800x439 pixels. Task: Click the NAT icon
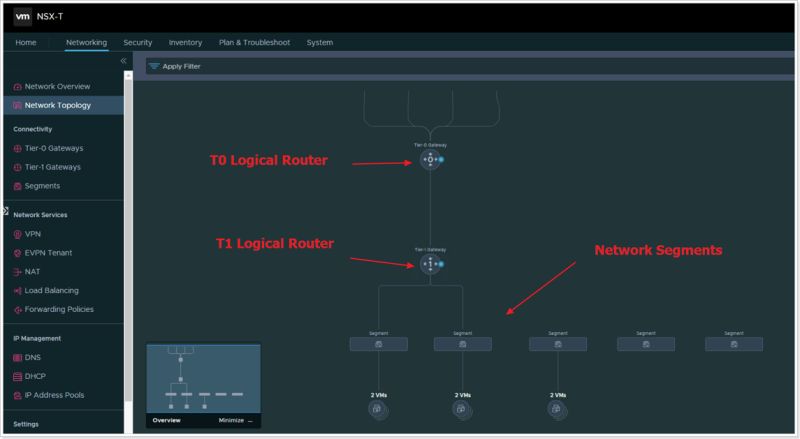(17, 272)
